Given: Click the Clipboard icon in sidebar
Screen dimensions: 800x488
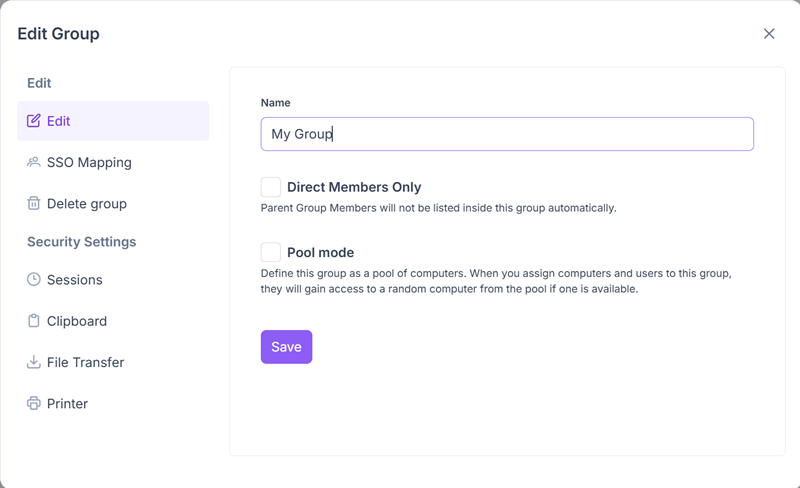Looking at the screenshot, I should pyautogui.click(x=33, y=321).
